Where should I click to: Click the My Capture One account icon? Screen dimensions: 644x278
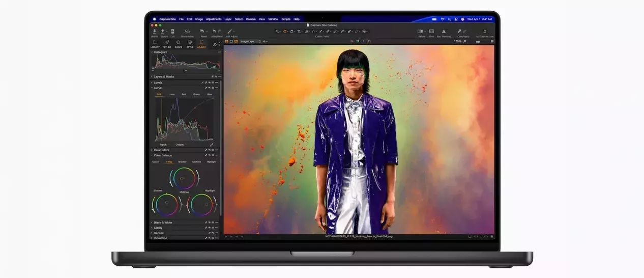pos(484,32)
